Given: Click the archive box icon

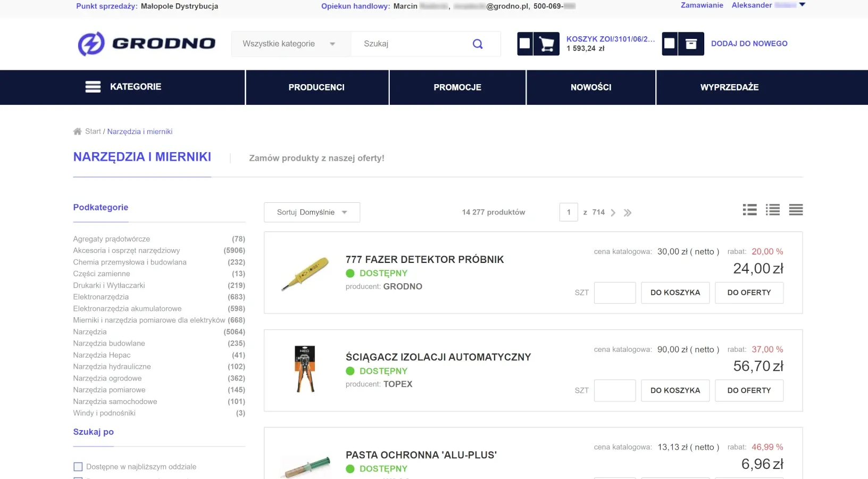Looking at the screenshot, I should click(x=691, y=44).
